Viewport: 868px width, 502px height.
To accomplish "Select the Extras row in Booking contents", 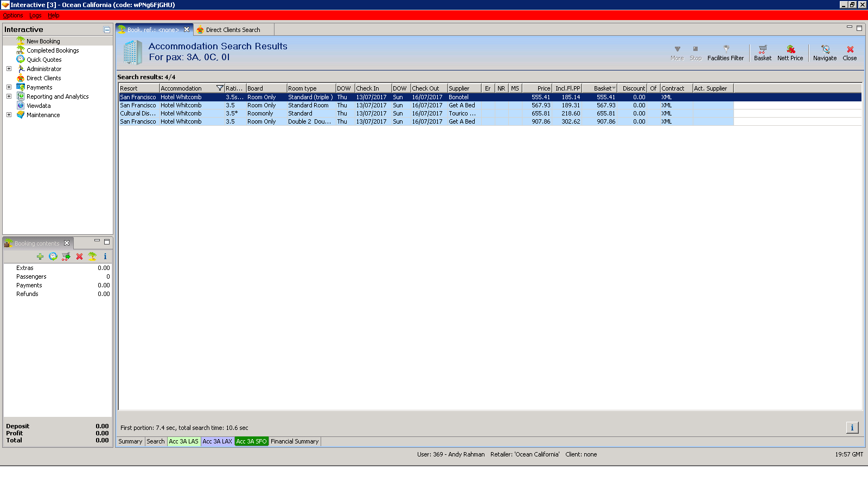I will tap(58, 268).
